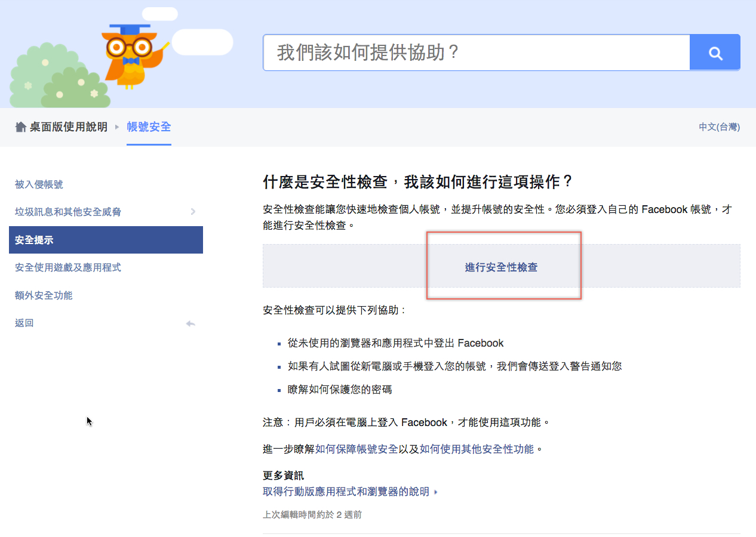Select 帳號安全 in the breadcrumb
This screenshot has height=537, width=756.
pos(148,126)
